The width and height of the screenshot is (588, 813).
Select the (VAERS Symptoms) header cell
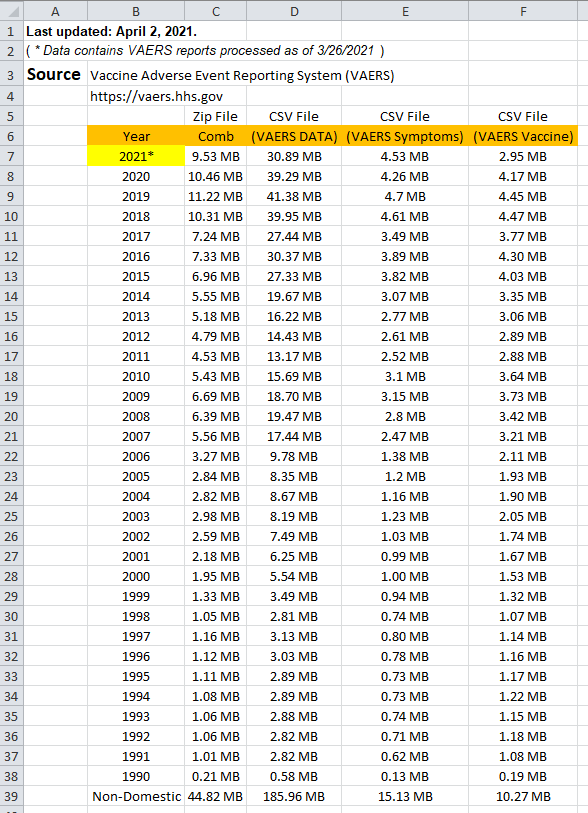(405, 136)
